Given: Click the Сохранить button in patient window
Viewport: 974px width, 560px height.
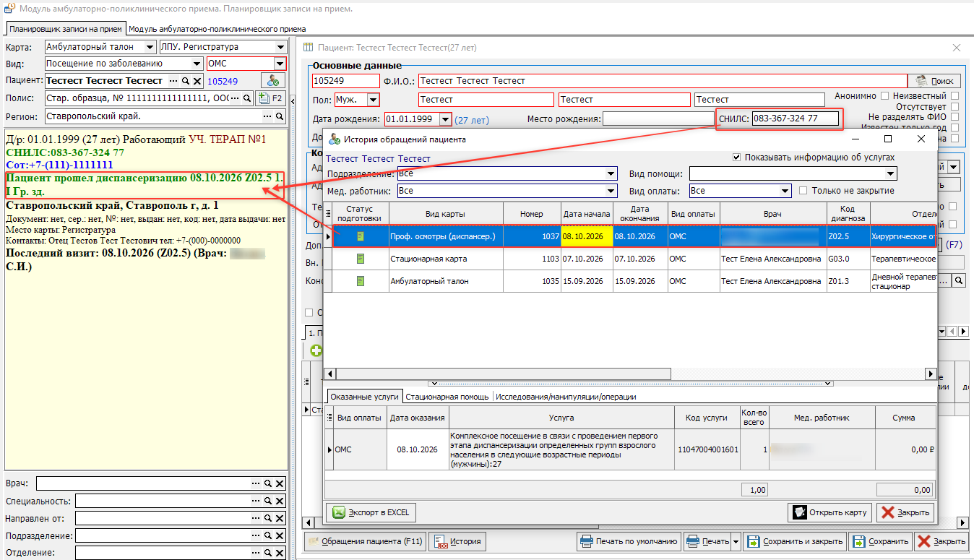Looking at the screenshot, I should point(881,541).
